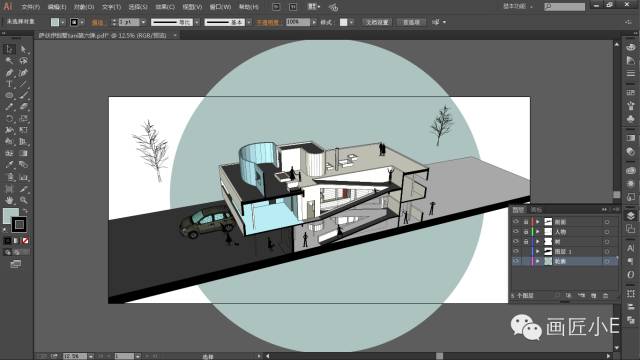Select the Type tool
The image size is (640, 360).
[x=9, y=84]
